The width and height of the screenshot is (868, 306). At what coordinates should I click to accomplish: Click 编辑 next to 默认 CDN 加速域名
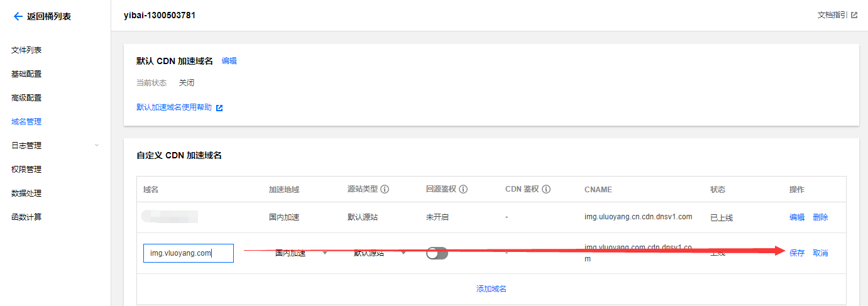coord(229,61)
